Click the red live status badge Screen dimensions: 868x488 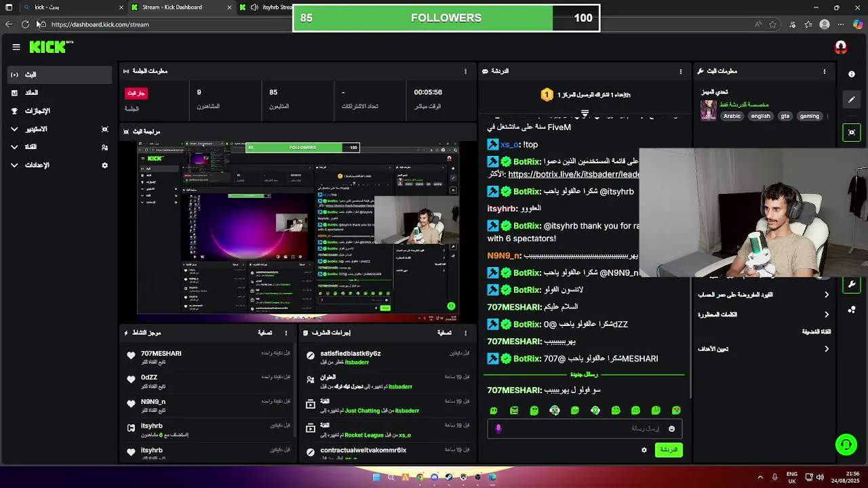click(136, 93)
